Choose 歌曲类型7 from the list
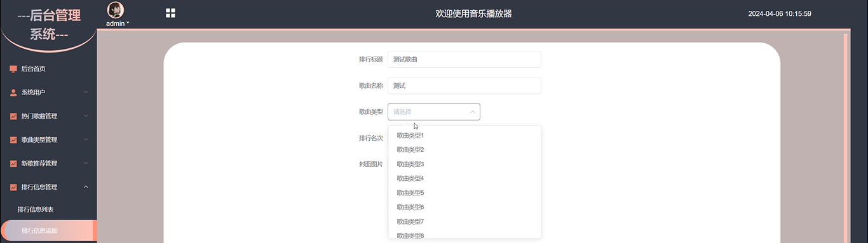Screen dimensions: 868x243 click(x=465, y=221)
